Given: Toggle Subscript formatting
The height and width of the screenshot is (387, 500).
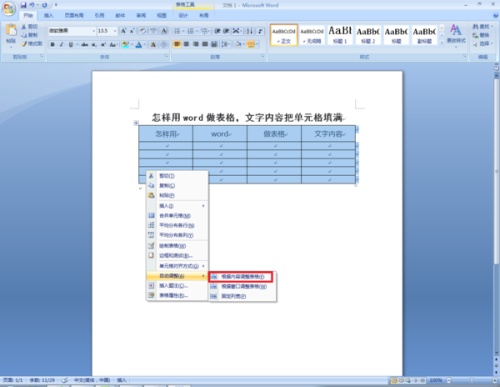Looking at the screenshot, I should (94, 44).
